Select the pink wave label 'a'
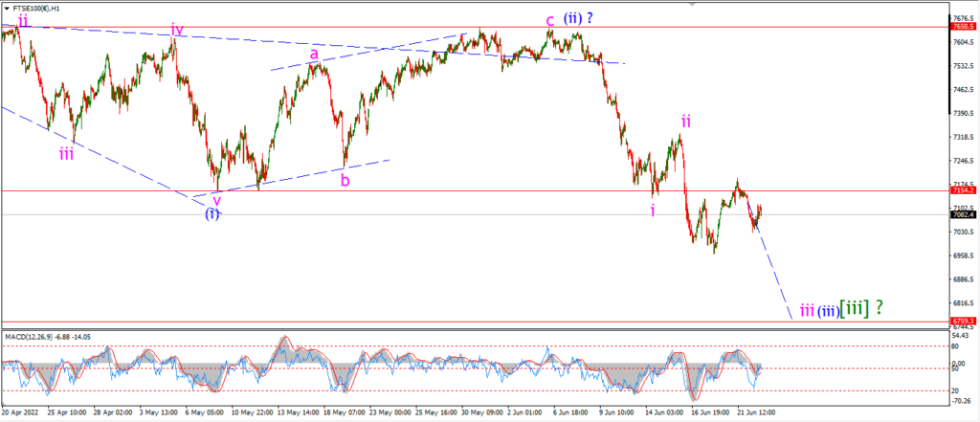The height and width of the screenshot is (422, 980). pyautogui.click(x=314, y=55)
